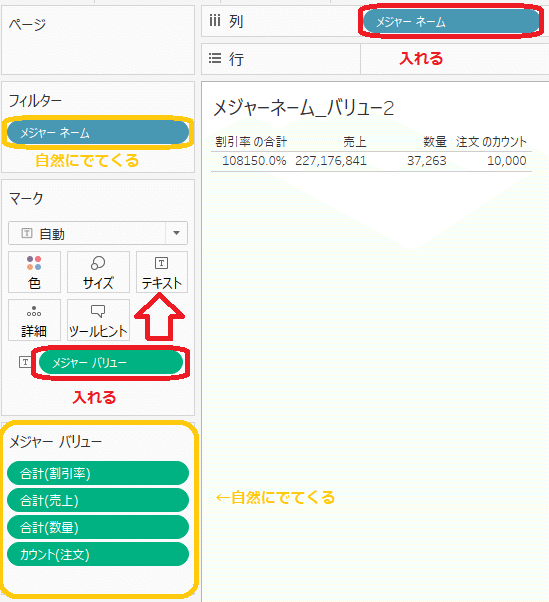
Task: Select the 合計(売上) measure pill
Action: pos(98,500)
